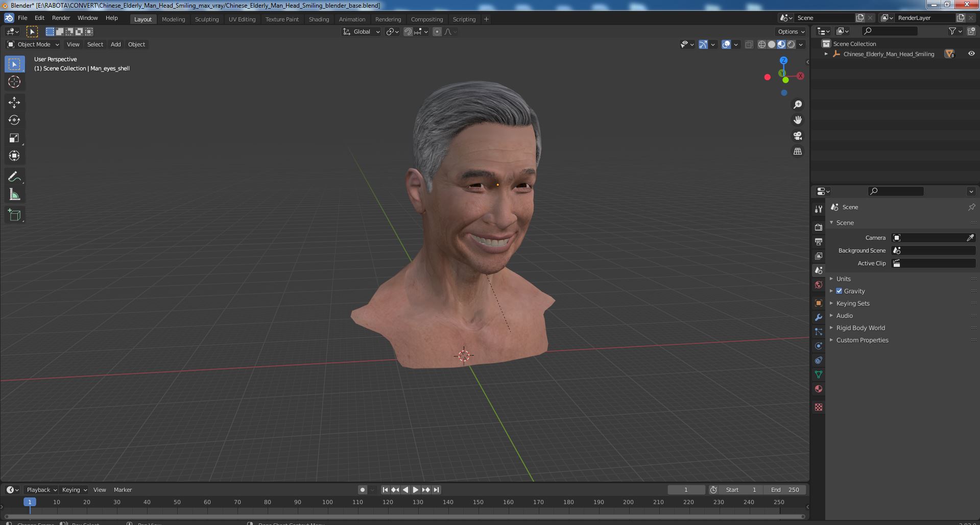980x525 pixels.
Task: Toggle the Snap magnet button
Action: pos(408,32)
